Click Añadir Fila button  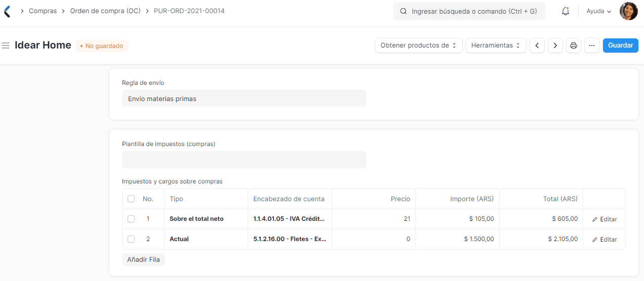(143, 260)
